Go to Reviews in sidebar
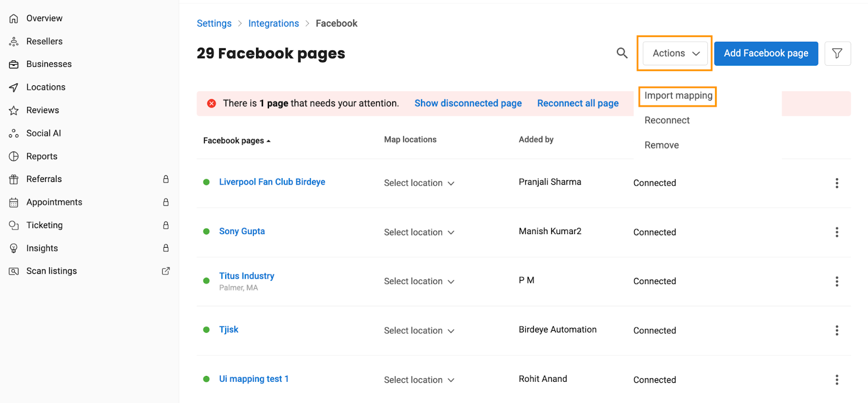Viewport: 868px width, 403px height. [x=42, y=110]
